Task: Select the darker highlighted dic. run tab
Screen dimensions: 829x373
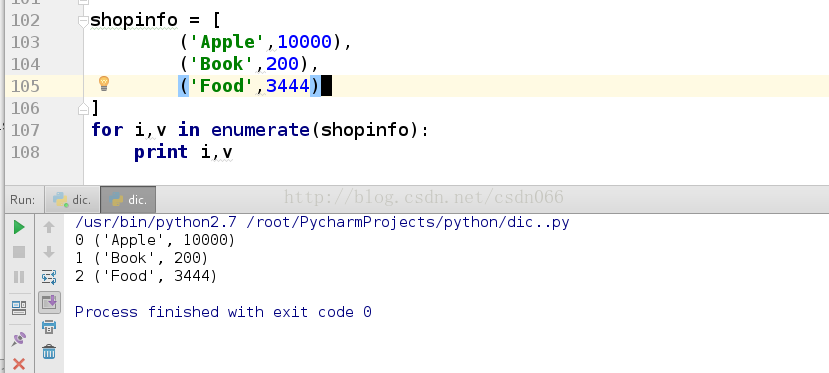Action: 128,200
